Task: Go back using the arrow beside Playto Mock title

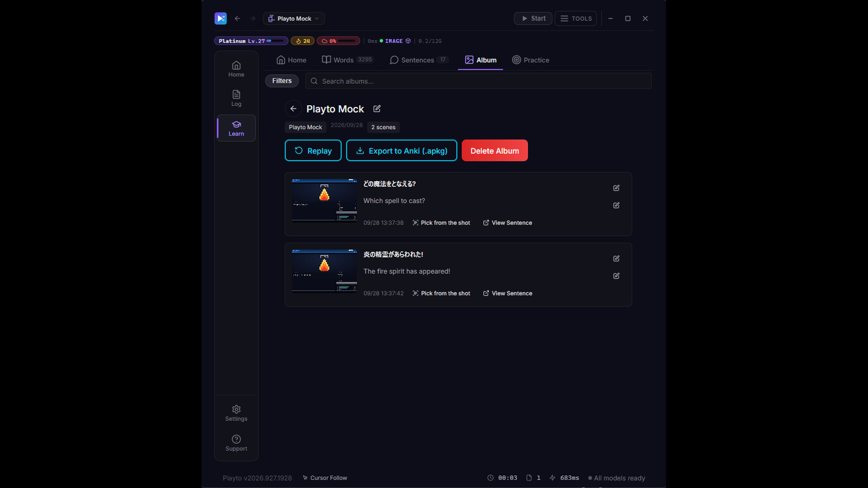Action: [293, 108]
